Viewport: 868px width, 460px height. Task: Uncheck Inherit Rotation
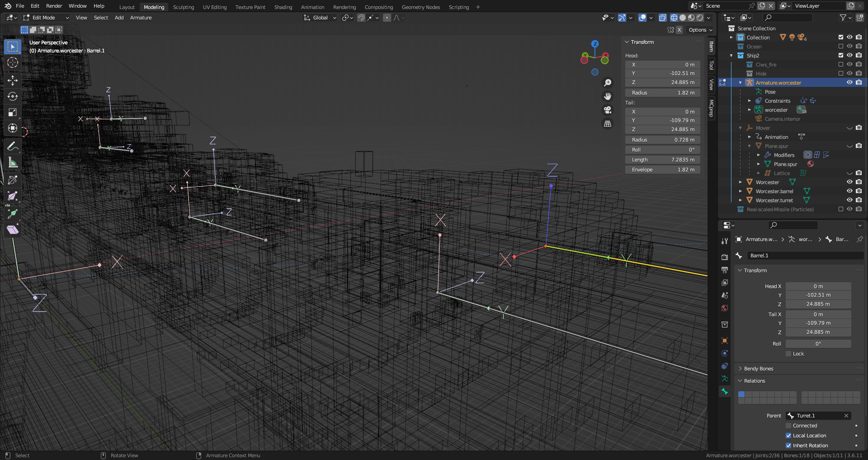pos(788,446)
